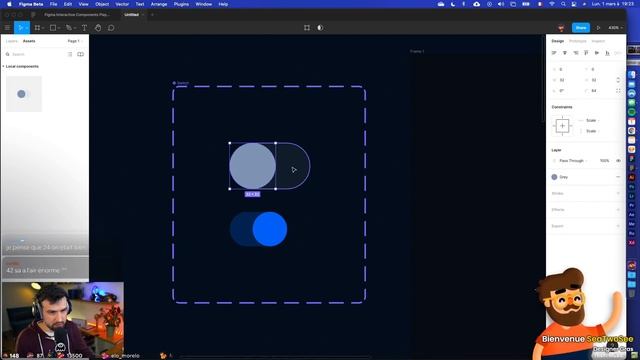Click the Align vertical centers icon
The width and height of the screenshot is (640, 360).
597,53
